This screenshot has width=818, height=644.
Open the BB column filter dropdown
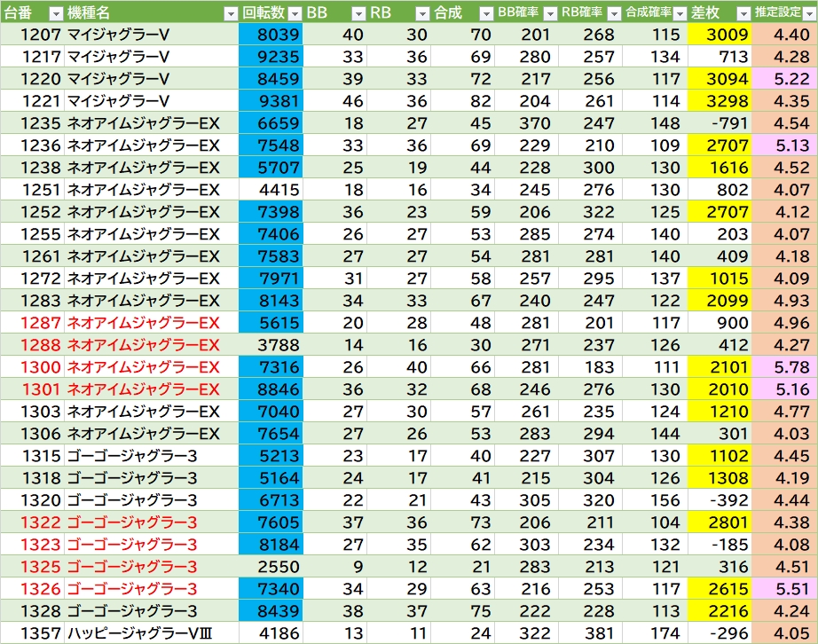tap(358, 12)
